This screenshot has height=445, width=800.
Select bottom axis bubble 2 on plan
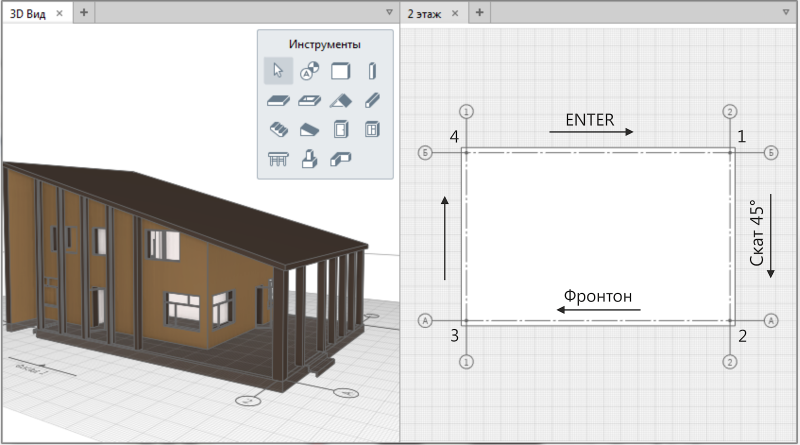click(730, 362)
